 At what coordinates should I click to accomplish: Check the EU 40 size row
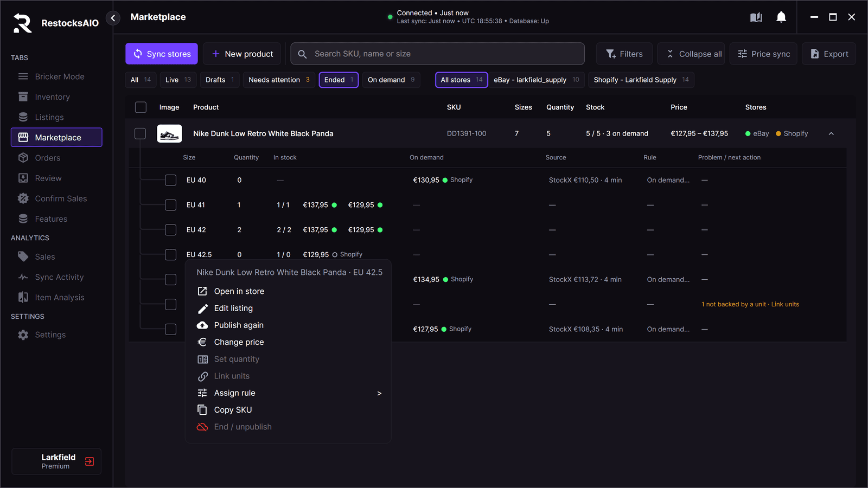pos(170,180)
